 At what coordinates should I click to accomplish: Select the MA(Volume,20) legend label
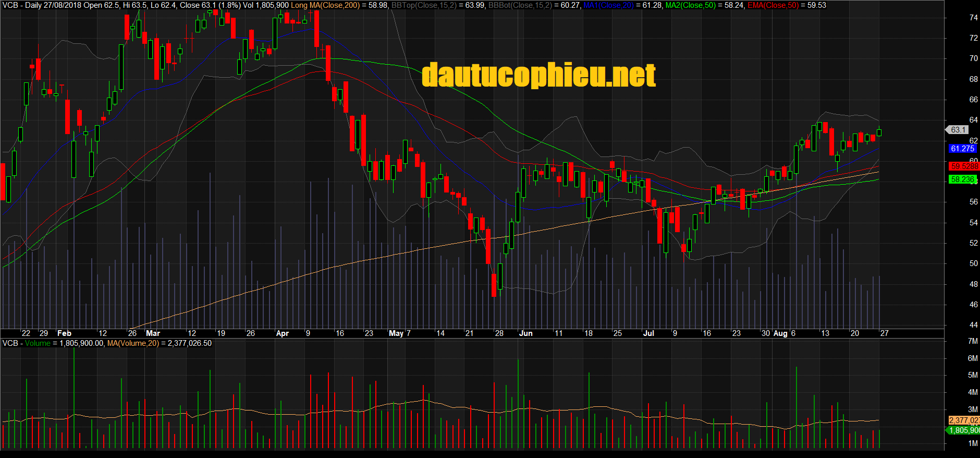click(x=133, y=343)
